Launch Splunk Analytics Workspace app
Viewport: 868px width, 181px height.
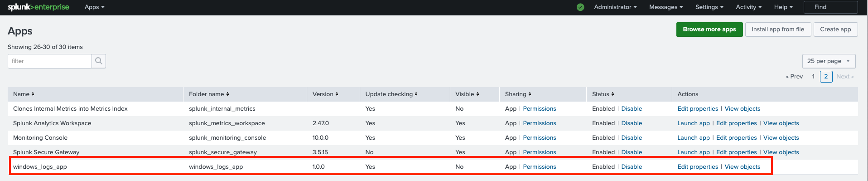tap(693, 123)
